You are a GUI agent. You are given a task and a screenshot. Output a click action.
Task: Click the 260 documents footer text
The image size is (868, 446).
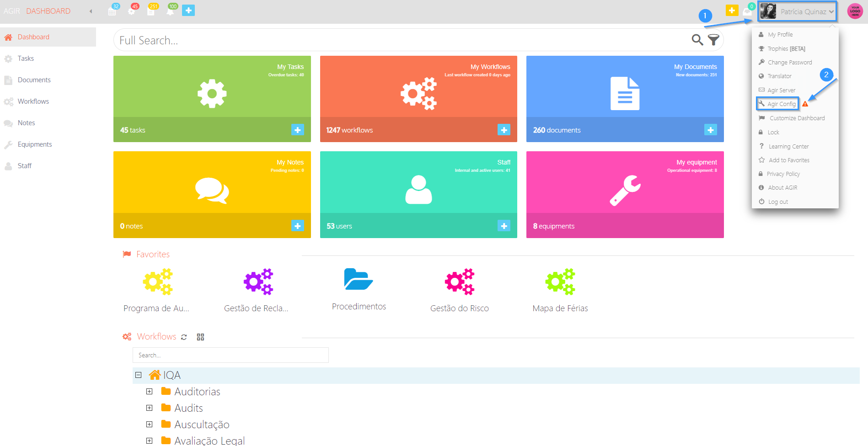pos(557,130)
